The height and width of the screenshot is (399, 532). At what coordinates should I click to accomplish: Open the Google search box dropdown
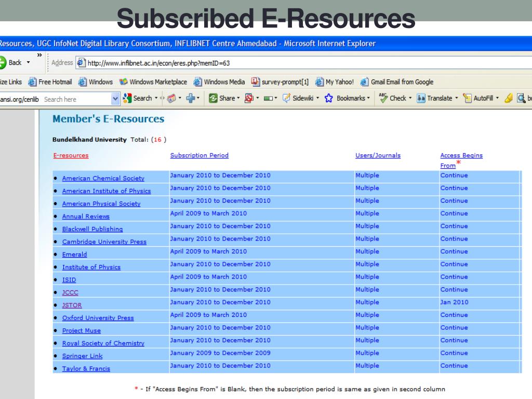coord(115,99)
